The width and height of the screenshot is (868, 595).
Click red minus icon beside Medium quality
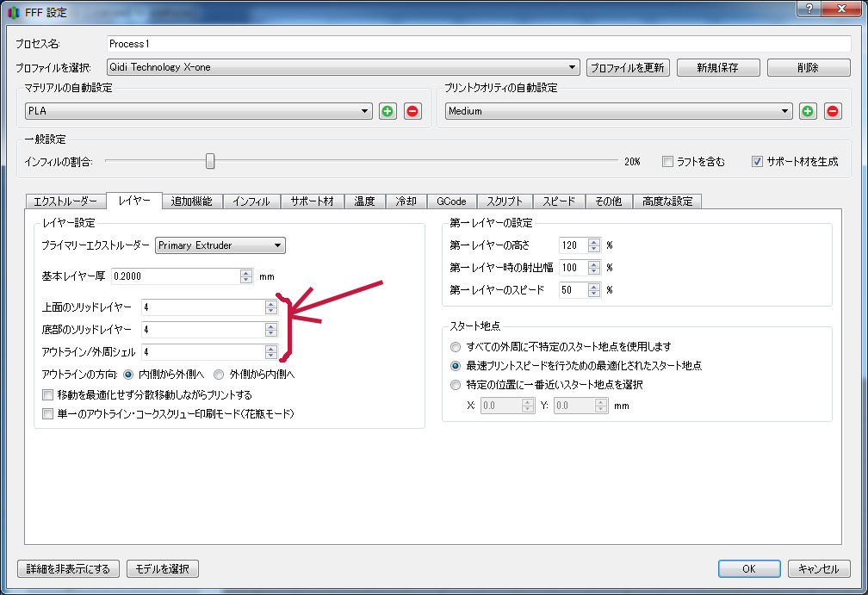tap(833, 111)
